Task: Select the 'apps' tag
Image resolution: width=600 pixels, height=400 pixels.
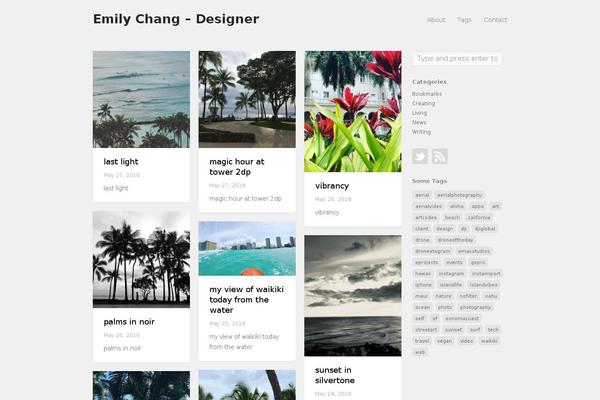Action: click(x=478, y=206)
